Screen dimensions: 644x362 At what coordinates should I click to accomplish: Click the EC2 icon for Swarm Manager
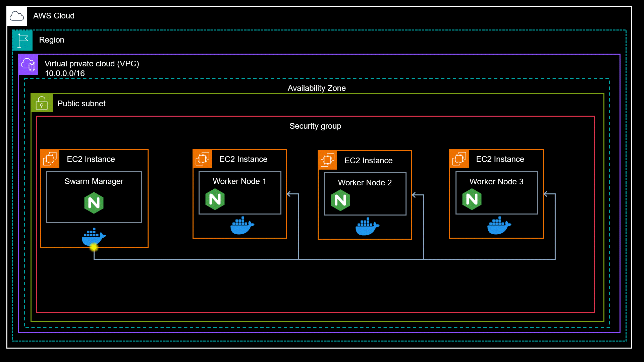50,159
